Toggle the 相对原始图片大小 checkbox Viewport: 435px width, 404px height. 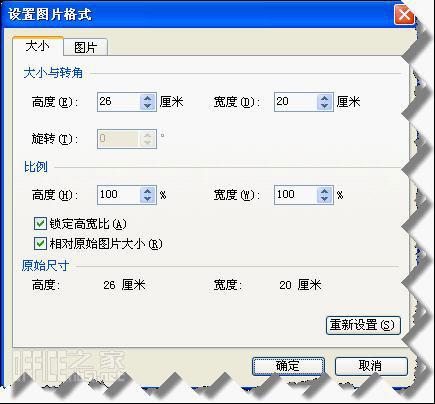point(40,244)
